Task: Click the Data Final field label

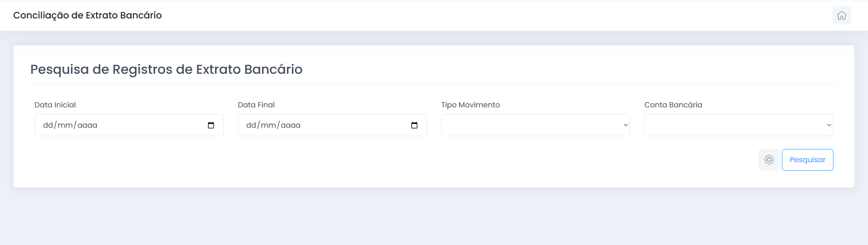Action: coord(256,105)
